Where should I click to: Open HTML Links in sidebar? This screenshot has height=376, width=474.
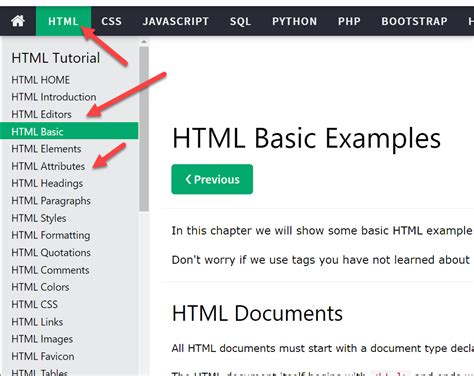click(x=37, y=322)
